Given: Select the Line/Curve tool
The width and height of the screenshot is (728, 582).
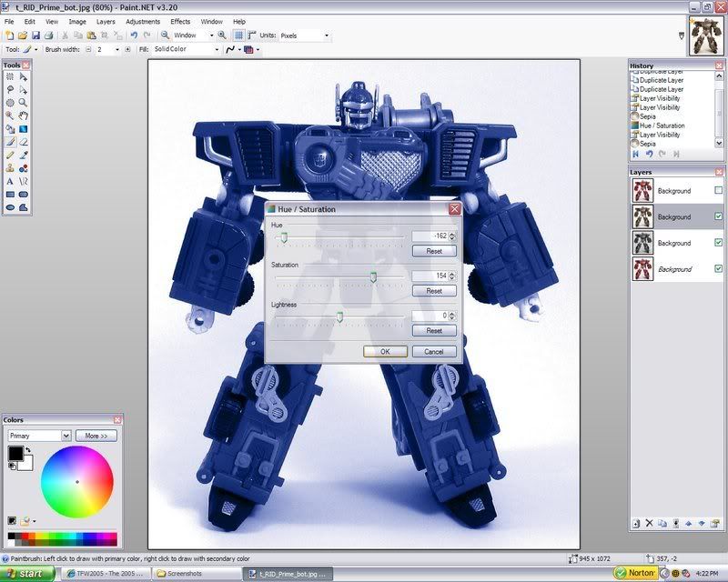Looking at the screenshot, I should coord(24,182).
